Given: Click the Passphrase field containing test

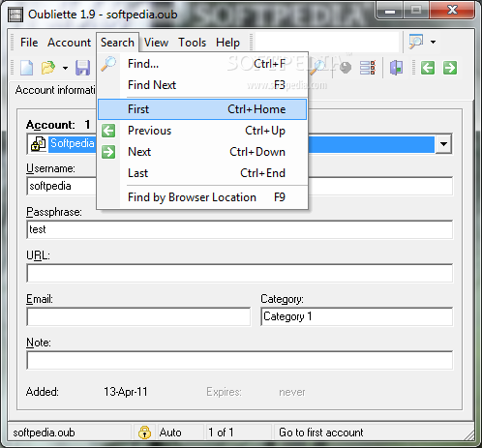Looking at the screenshot, I should [x=239, y=229].
